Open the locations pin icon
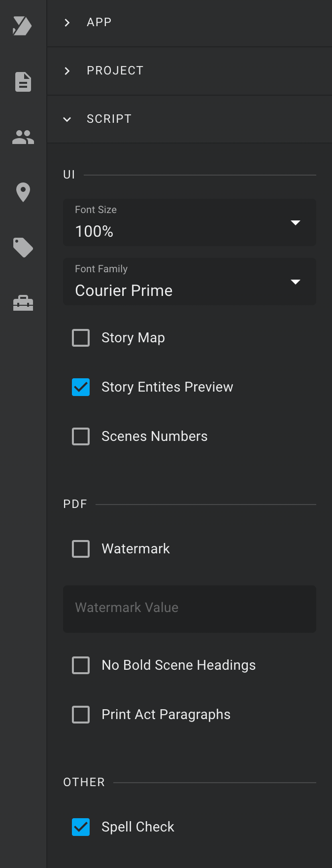Viewport: 332px width, 868px height. pos(23,192)
